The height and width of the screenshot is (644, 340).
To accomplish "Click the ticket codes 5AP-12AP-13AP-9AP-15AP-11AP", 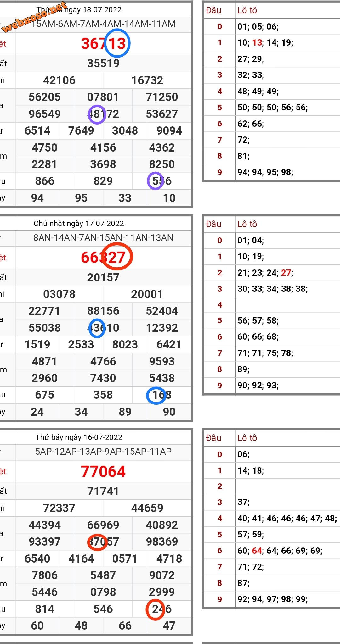I will pos(103,452).
